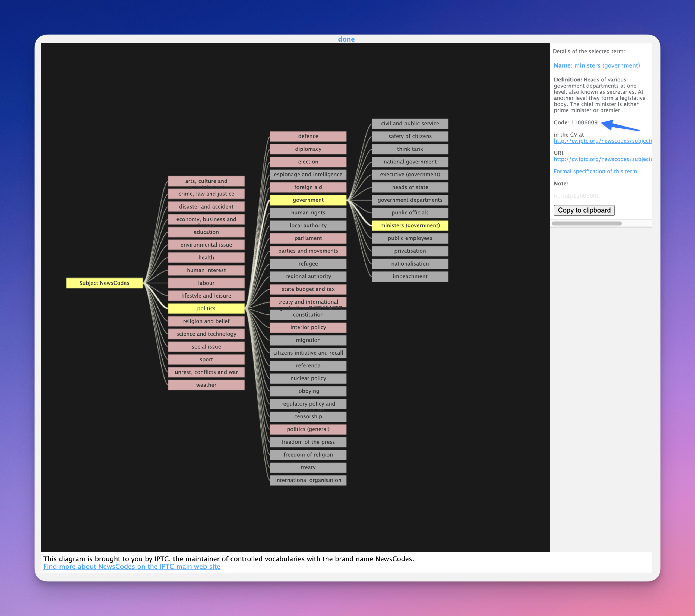Expand the sport category node

point(206,359)
